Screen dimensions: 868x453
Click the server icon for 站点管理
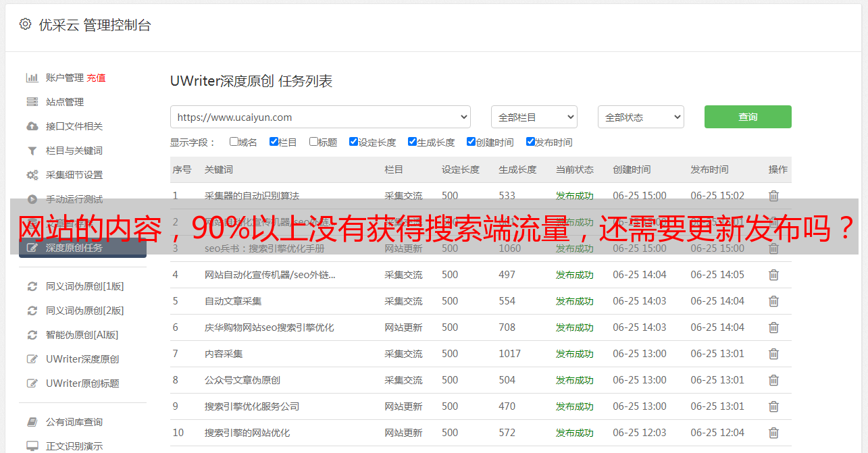[x=32, y=102]
